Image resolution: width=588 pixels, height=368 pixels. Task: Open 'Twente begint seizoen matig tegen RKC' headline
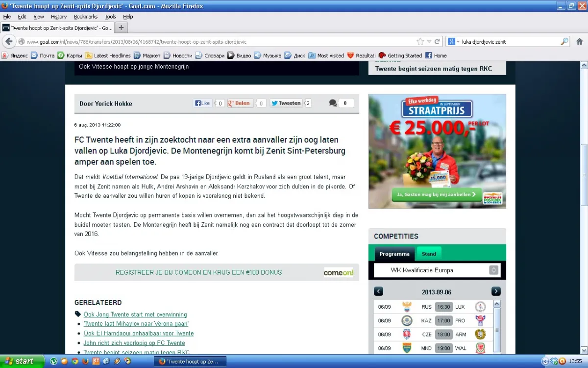coord(434,69)
